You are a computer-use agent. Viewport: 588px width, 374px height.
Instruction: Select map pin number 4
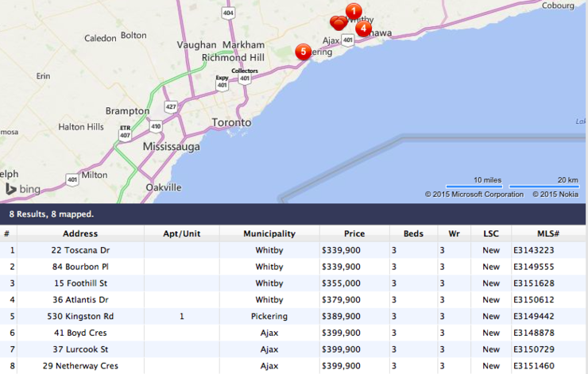(363, 29)
